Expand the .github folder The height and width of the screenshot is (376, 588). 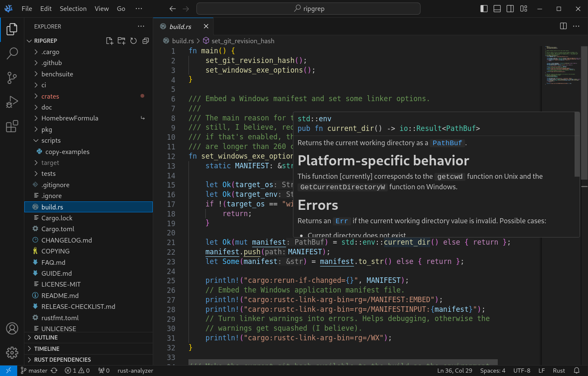[x=89, y=63]
